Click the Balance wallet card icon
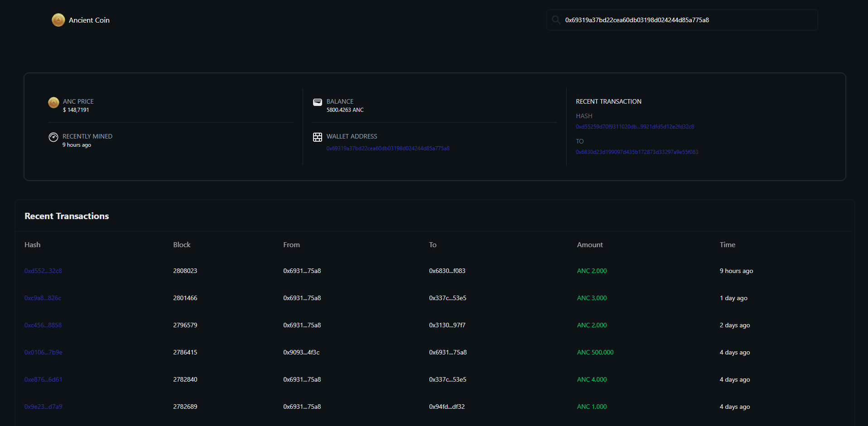This screenshot has height=426, width=868. click(318, 102)
